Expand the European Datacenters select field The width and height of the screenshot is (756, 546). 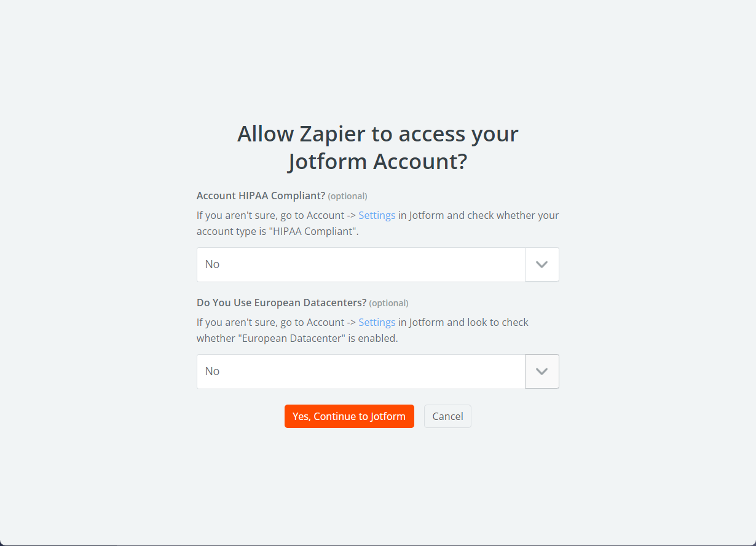point(361,371)
